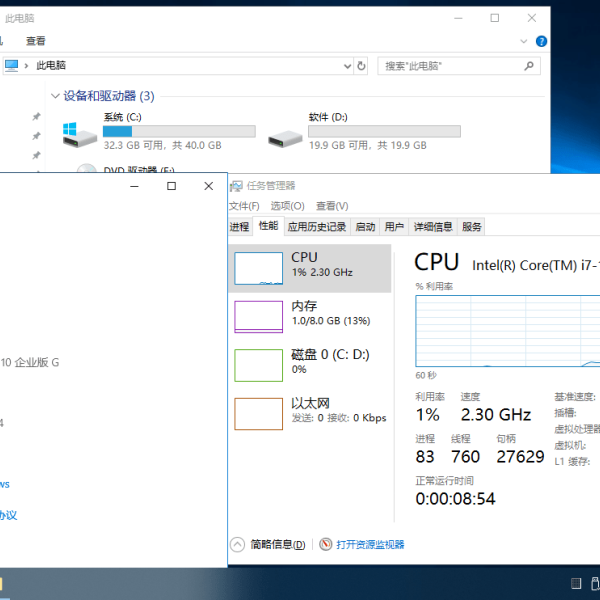Viewport: 600px width, 600px height.
Task: Click the CPU utilization graph area
Action: (508, 331)
